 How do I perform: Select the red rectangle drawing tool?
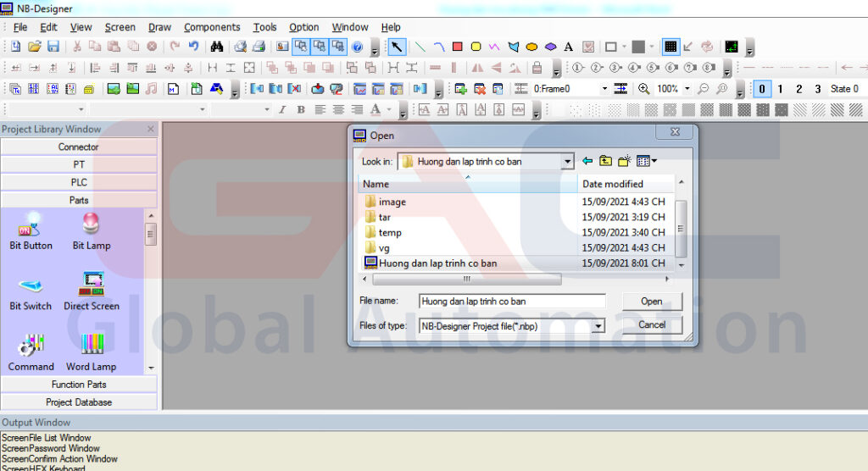tap(457, 47)
